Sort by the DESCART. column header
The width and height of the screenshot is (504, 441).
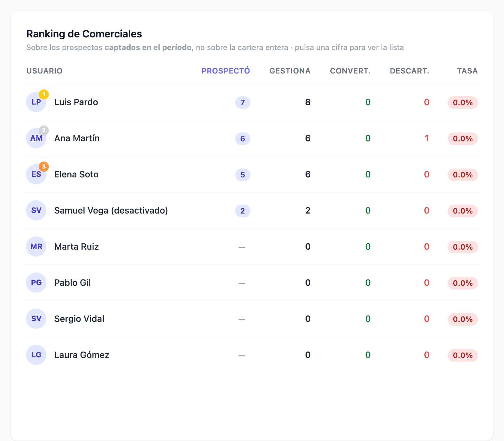(409, 71)
